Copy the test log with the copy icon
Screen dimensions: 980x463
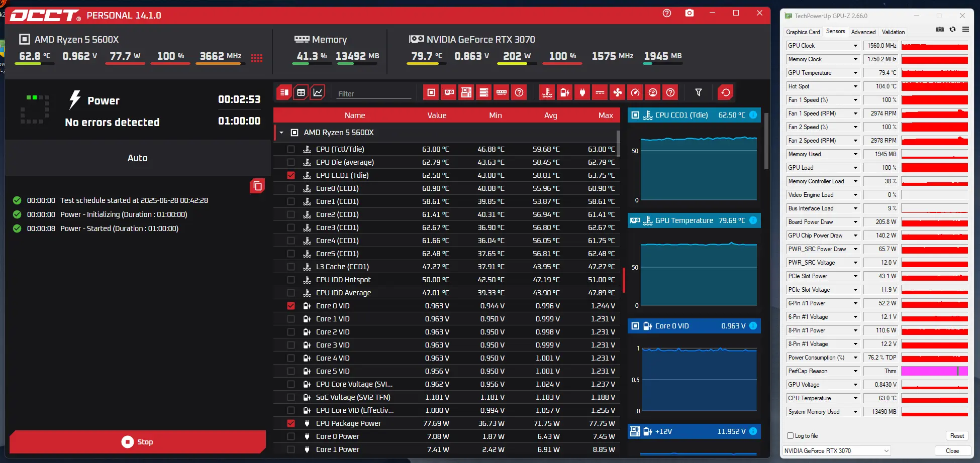257,186
